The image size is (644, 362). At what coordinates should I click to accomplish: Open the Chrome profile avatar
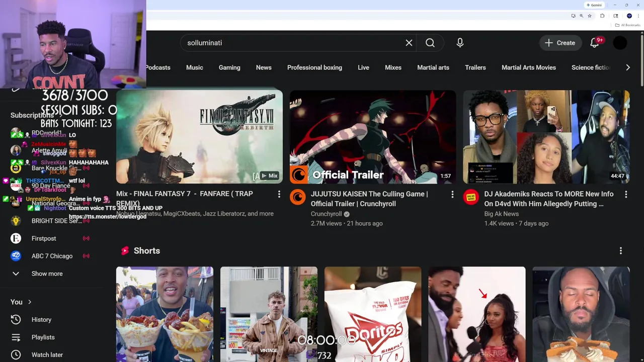629,16
